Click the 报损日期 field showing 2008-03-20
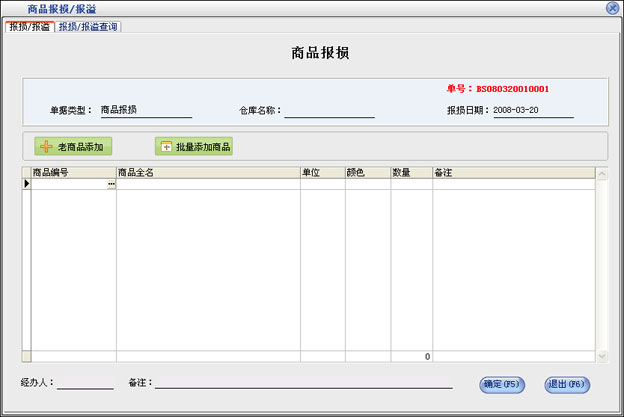The width and height of the screenshot is (624, 417). (x=533, y=111)
